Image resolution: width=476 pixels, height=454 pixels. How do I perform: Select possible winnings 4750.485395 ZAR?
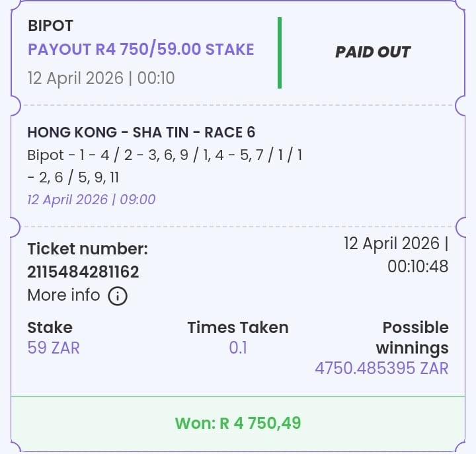click(381, 368)
